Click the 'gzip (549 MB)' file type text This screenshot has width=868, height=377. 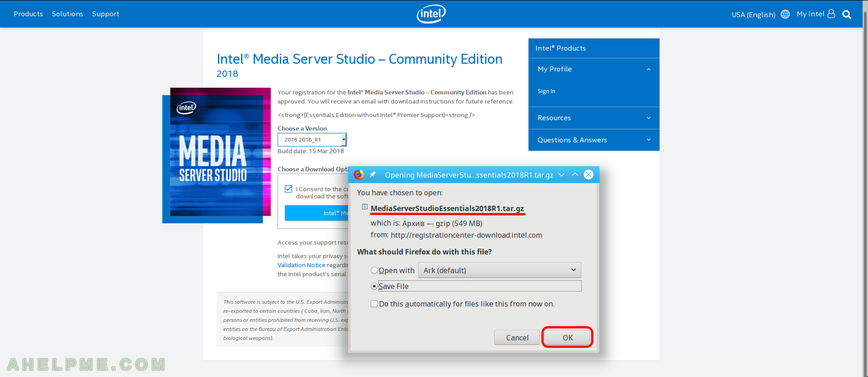tap(459, 223)
